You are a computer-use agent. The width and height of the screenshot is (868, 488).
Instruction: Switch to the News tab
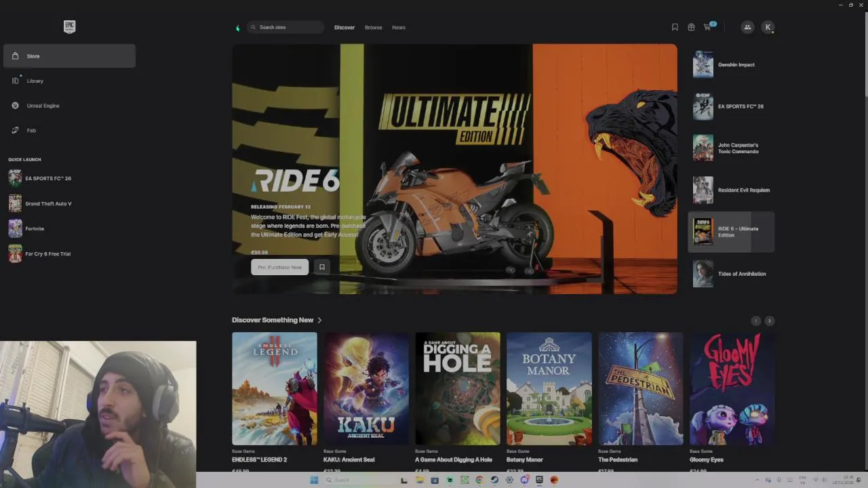399,27
